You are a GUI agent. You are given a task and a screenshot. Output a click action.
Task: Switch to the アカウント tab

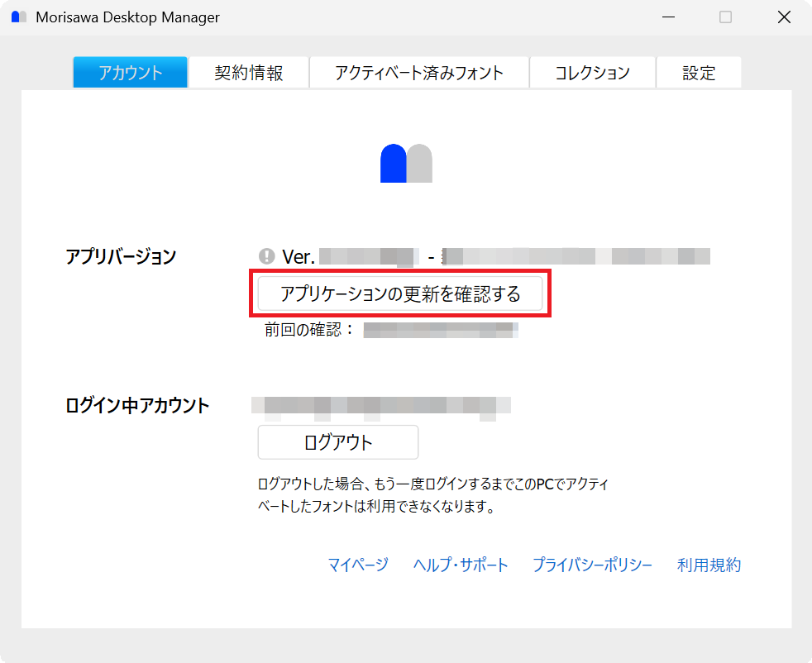point(130,73)
